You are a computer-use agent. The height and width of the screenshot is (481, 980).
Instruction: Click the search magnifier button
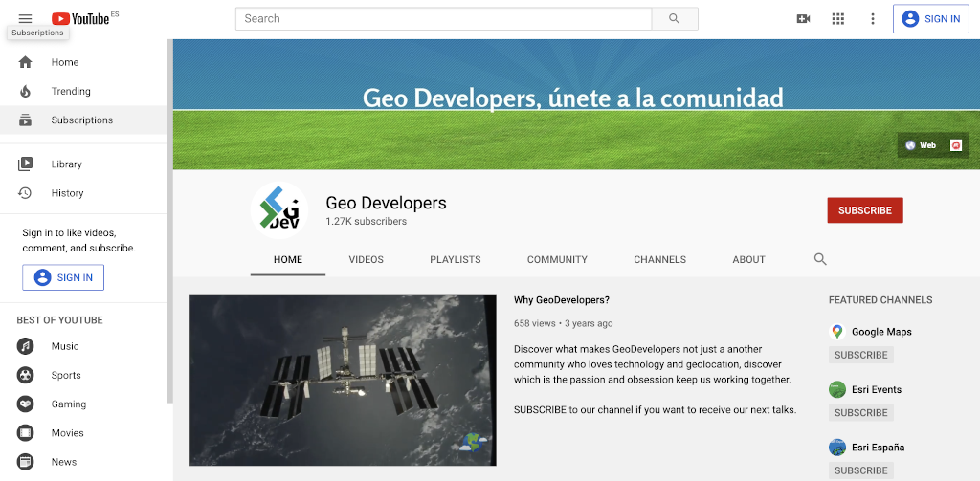coord(675,19)
